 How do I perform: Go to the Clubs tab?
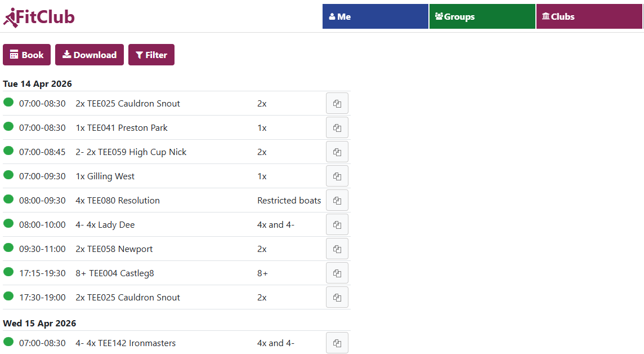point(589,16)
